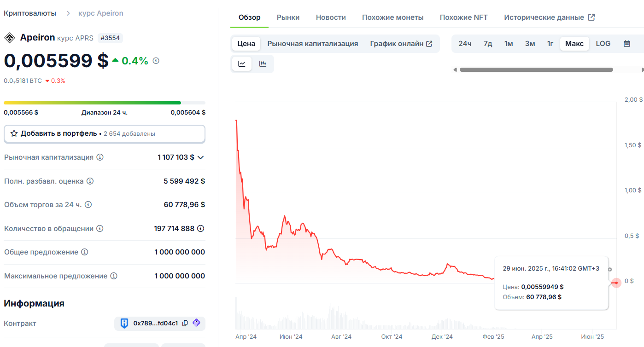Open График онлайн link
Screen dimensions: 644x347
(401, 44)
